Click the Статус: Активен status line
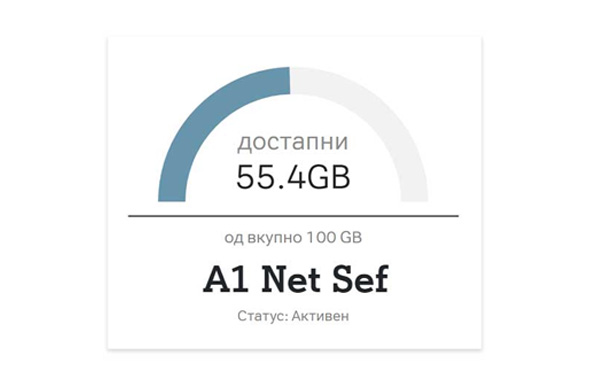 coord(293,316)
